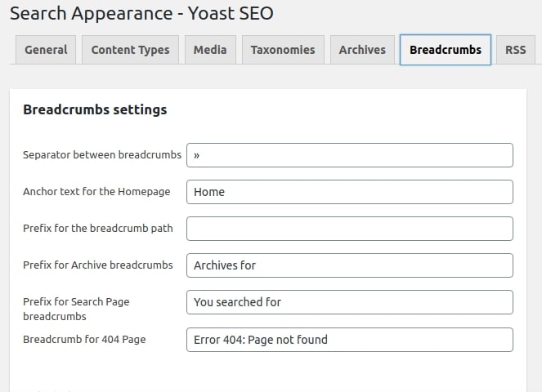Click the Prefix for the breadcrumb path label

coord(98,229)
